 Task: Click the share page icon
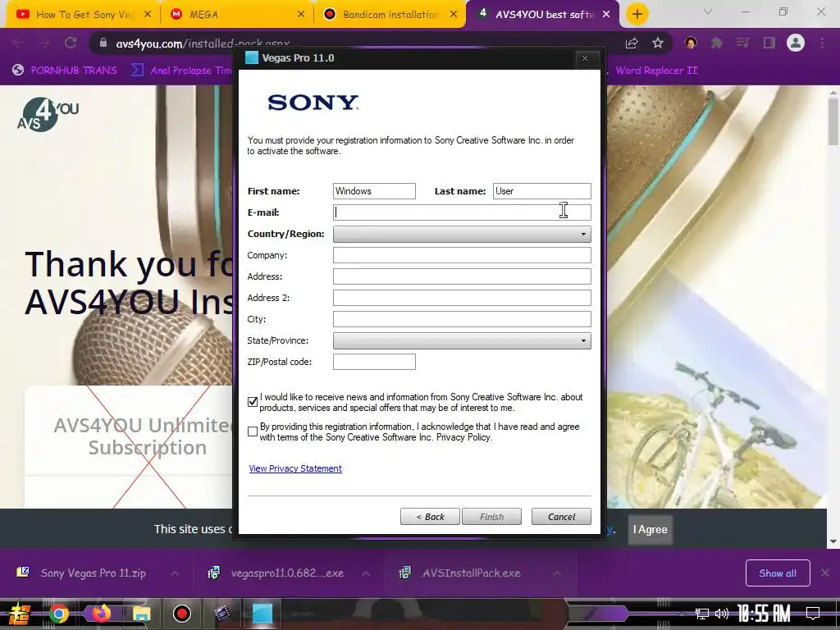pyautogui.click(x=632, y=43)
